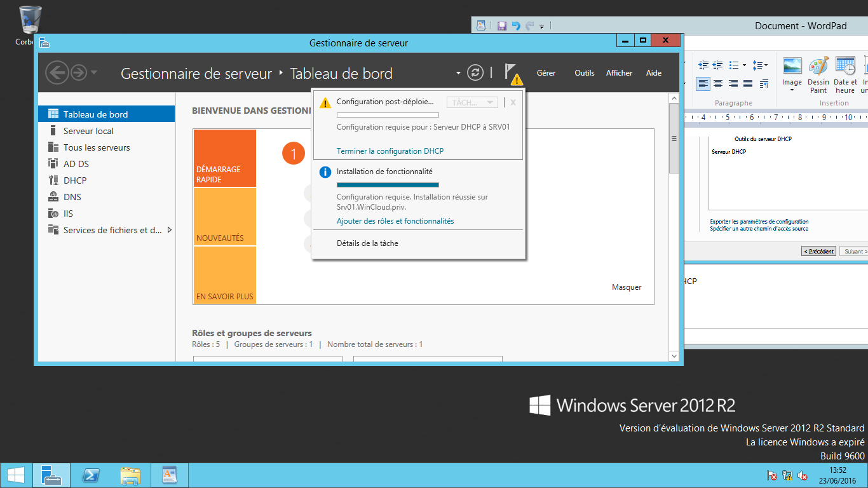Click the WordPad horizontal ruler
The width and height of the screenshot is (868, 488).
776,117
